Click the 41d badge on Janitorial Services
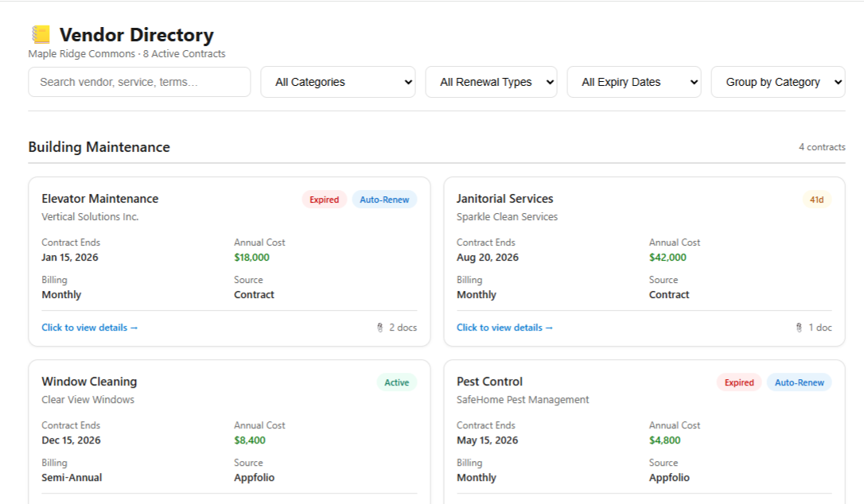 pos(816,200)
